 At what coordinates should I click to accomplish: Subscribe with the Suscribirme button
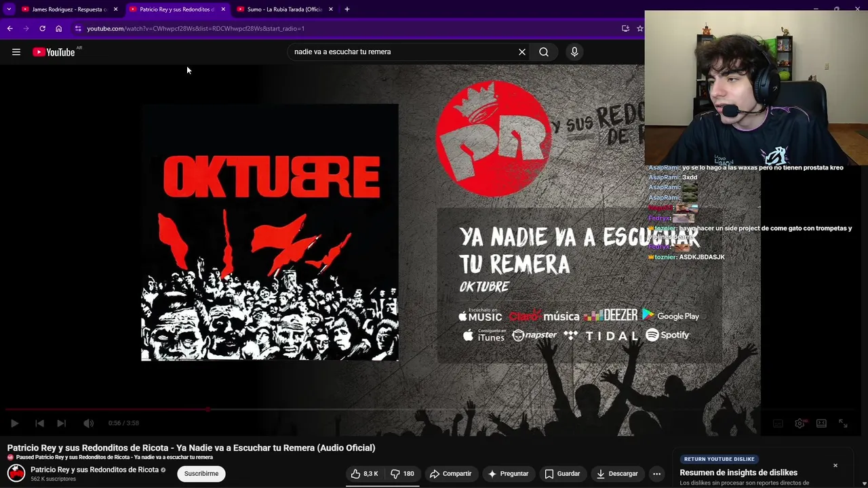click(201, 474)
